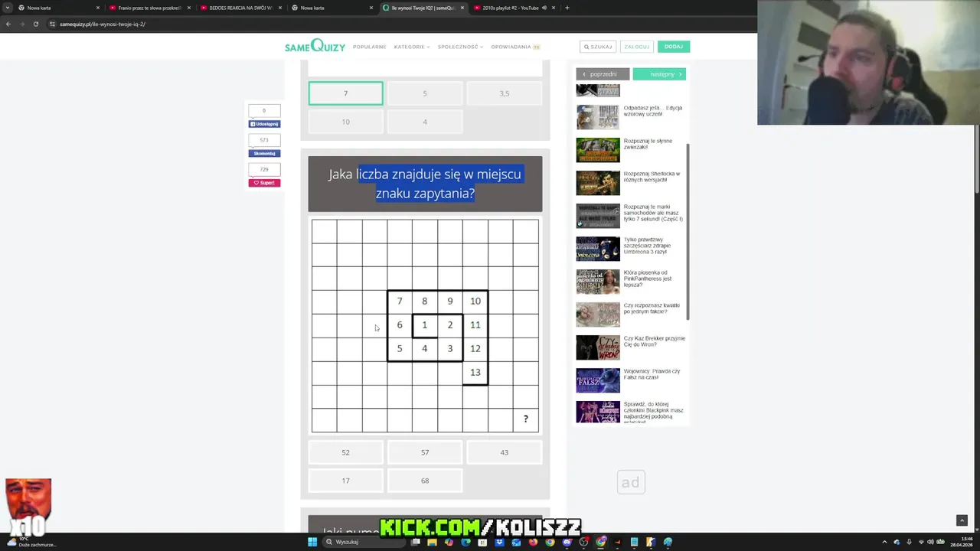Click the ZALOGUJ login button
Screen dimensions: 980x551
click(x=636, y=47)
